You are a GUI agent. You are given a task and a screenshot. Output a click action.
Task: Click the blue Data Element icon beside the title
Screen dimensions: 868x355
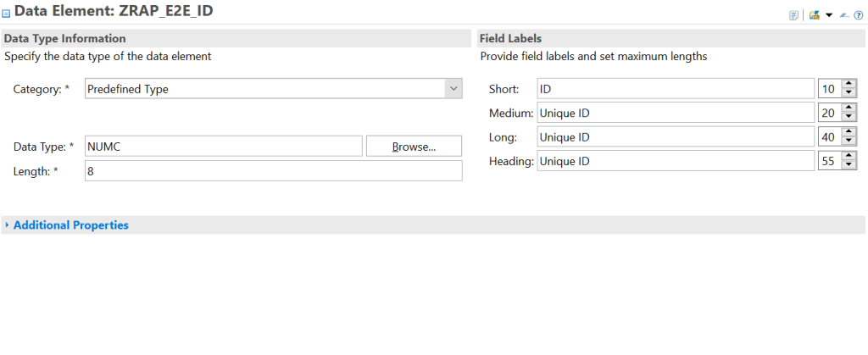coord(7,13)
